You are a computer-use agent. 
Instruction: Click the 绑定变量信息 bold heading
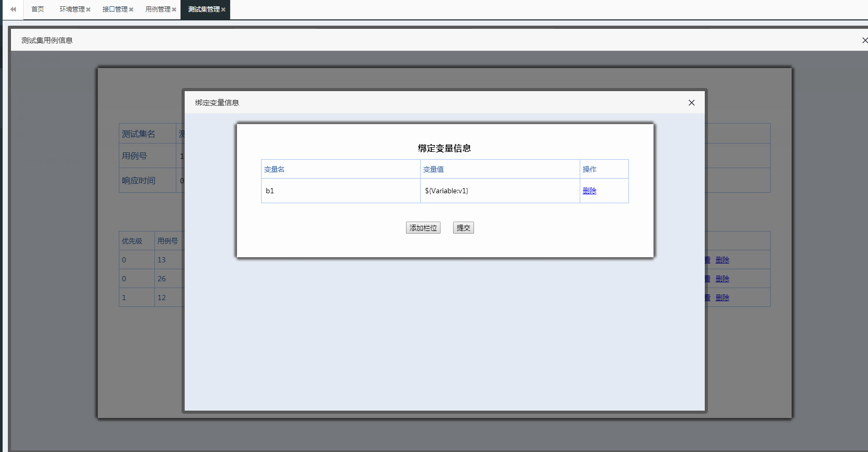[x=445, y=148]
